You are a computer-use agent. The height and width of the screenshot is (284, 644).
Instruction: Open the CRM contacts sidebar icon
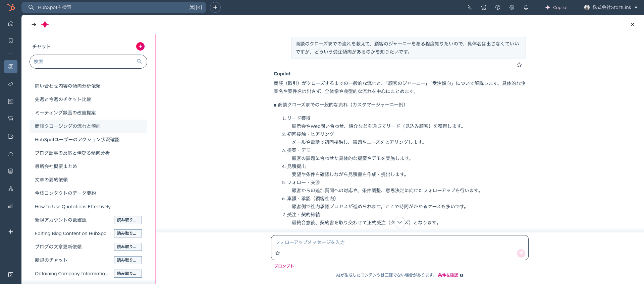(x=11, y=67)
